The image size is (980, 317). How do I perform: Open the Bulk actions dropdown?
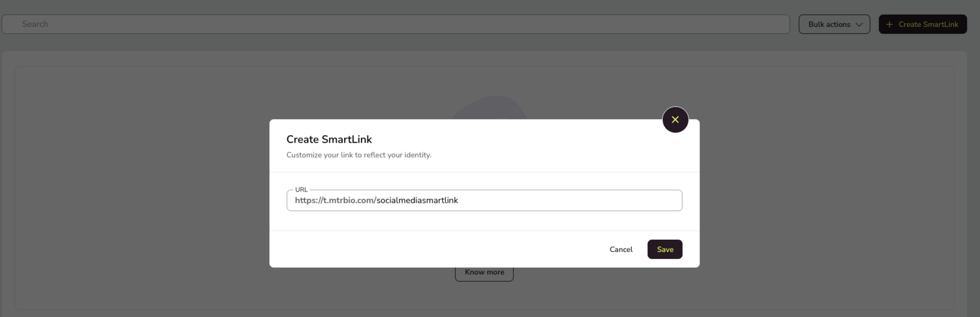834,24
